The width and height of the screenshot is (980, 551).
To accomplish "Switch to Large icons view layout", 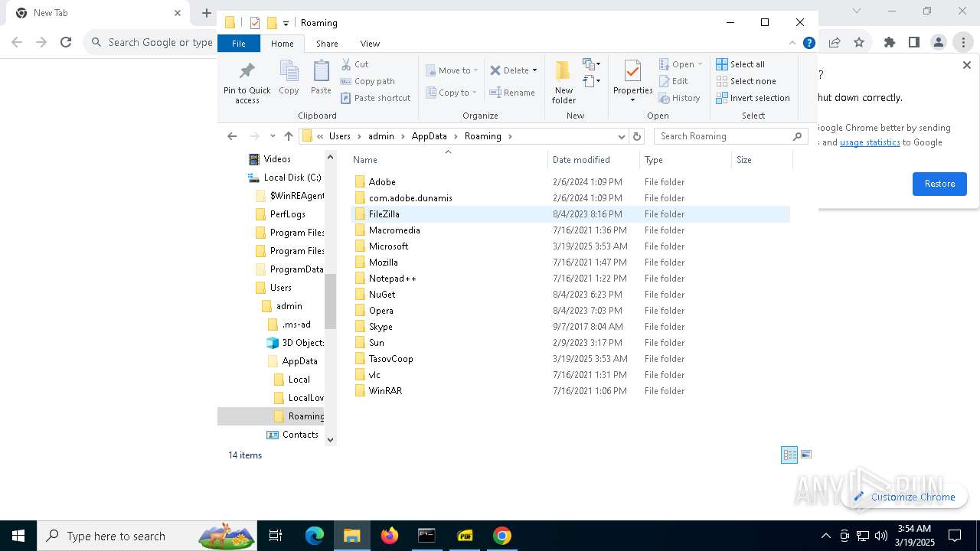I will [805, 455].
